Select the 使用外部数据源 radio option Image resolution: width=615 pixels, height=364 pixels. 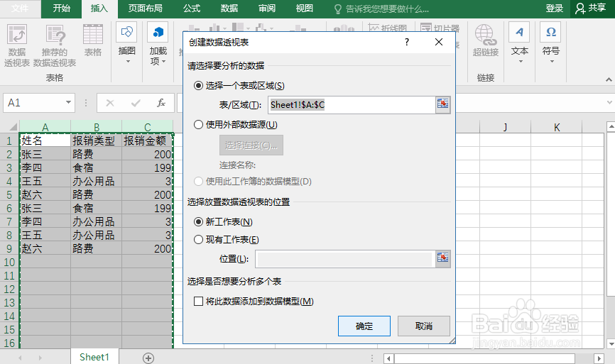pyautogui.click(x=198, y=125)
